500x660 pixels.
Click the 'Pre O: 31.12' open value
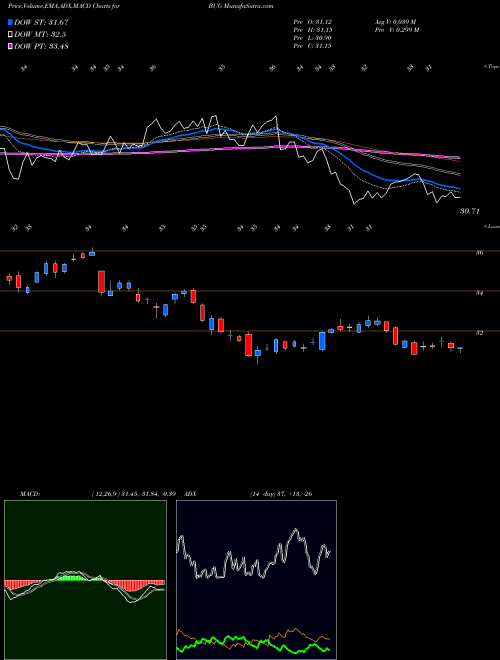(313, 21)
